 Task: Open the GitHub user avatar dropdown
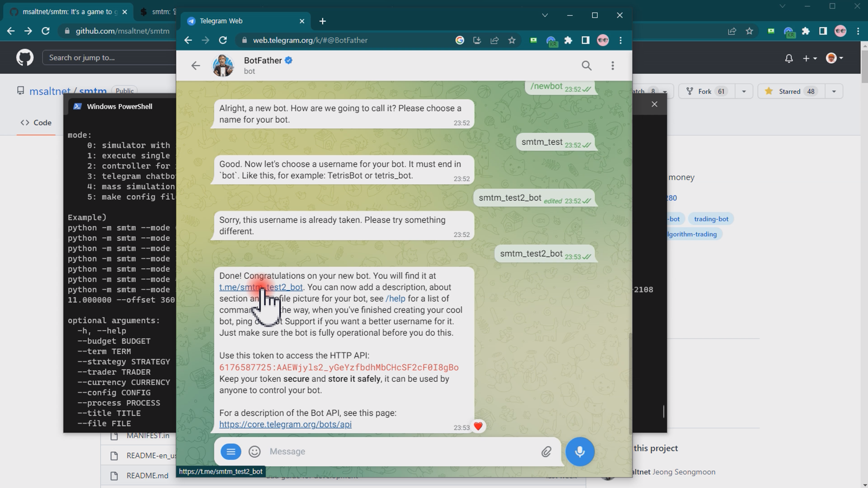click(x=835, y=58)
